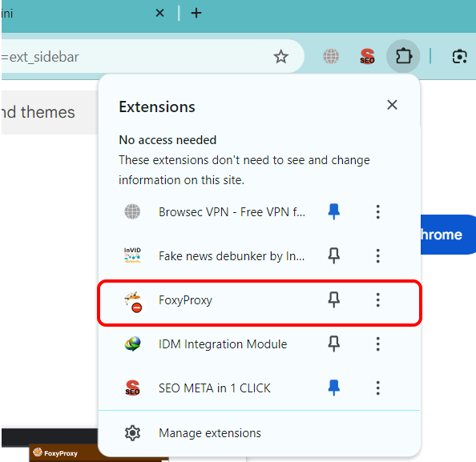Click the Google Lens screenshot icon

pyautogui.click(x=459, y=56)
